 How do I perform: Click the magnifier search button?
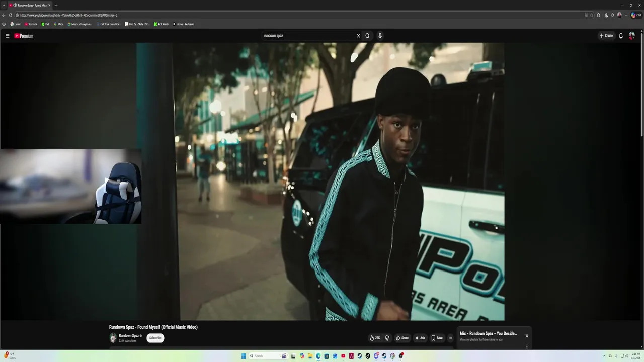(367, 36)
